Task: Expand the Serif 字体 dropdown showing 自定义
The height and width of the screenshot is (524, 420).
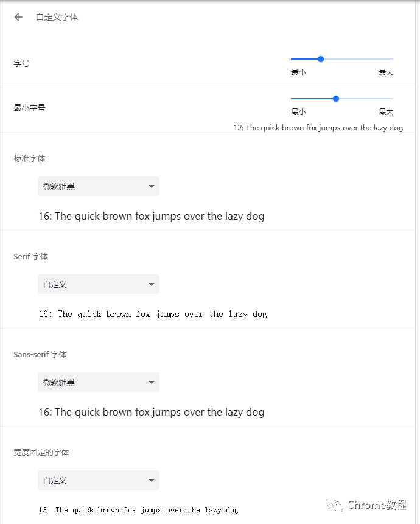Action: point(99,284)
